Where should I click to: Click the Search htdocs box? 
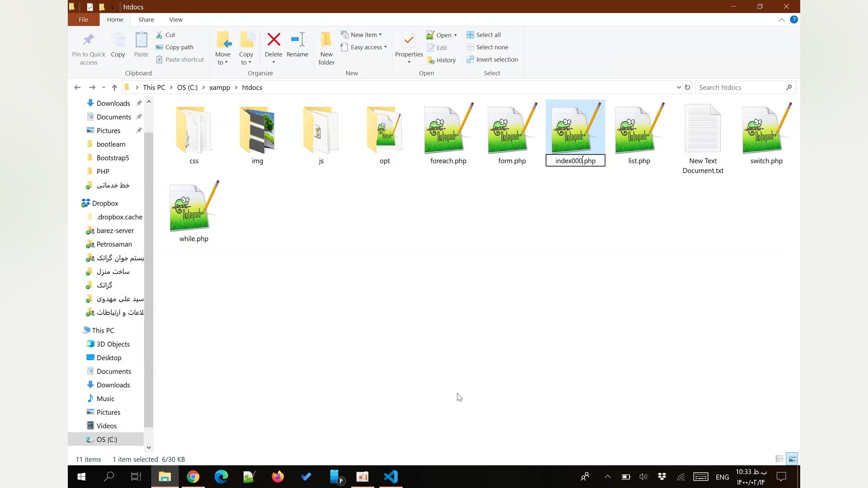tap(745, 87)
